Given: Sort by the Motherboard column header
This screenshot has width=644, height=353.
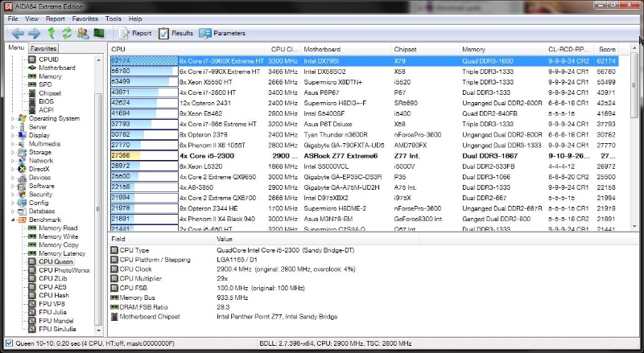Looking at the screenshot, I should tap(345, 49).
